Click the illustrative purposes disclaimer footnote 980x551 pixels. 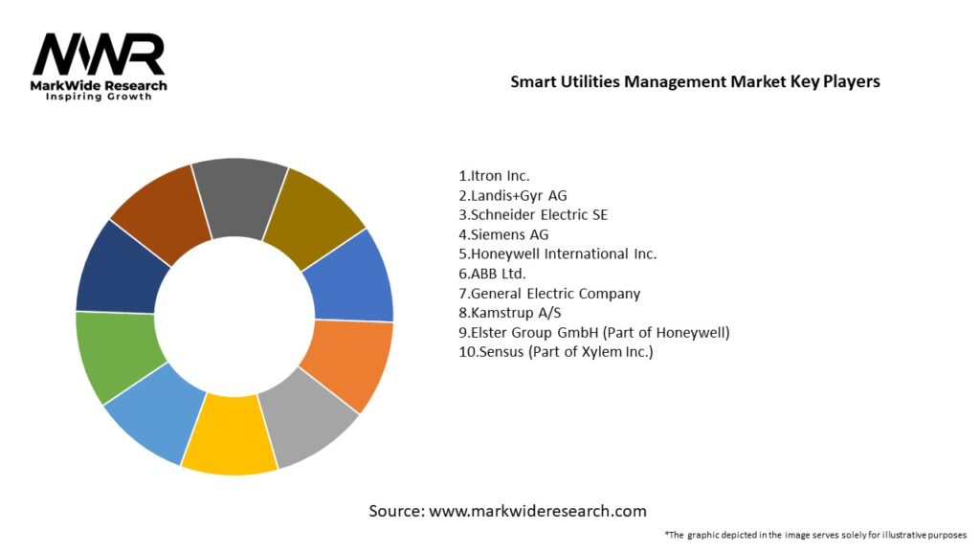point(815,534)
